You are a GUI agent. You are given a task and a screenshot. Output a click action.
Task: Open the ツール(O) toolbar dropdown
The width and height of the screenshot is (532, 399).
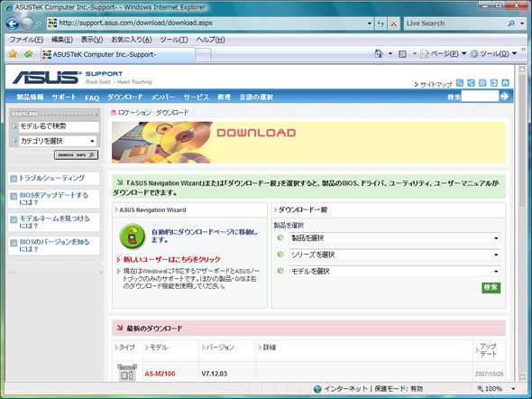(493, 53)
